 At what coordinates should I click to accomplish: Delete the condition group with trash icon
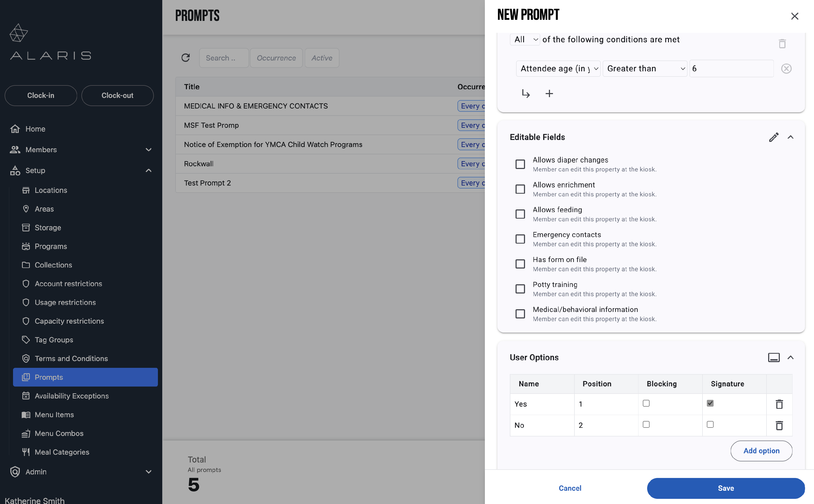(x=782, y=44)
